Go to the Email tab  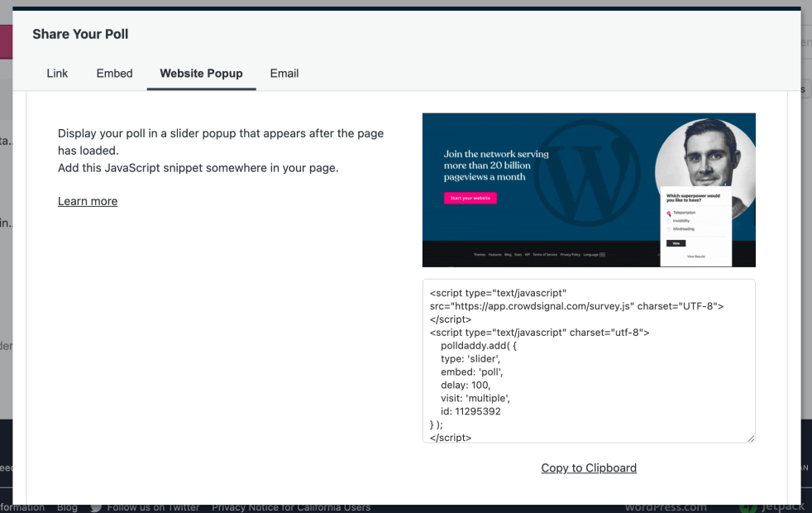click(x=284, y=73)
